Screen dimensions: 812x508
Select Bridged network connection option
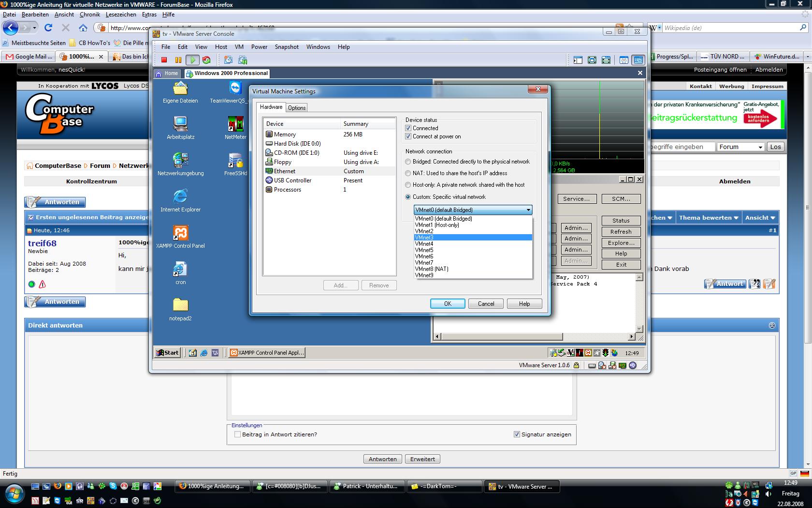[x=408, y=162]
